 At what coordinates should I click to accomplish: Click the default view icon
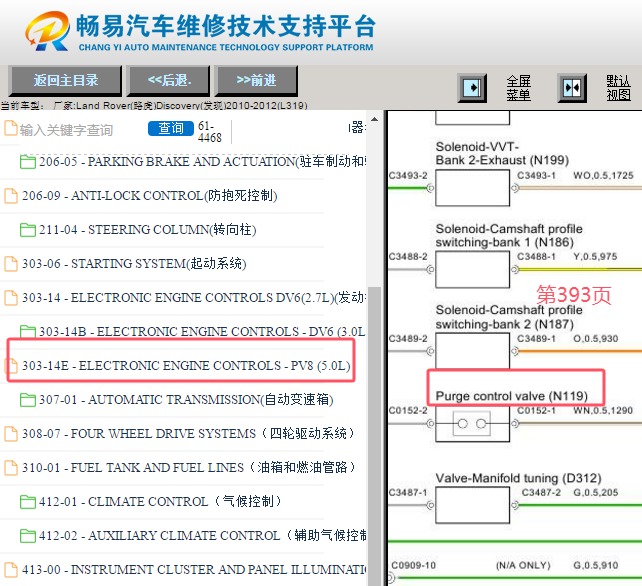coord(572,88)
